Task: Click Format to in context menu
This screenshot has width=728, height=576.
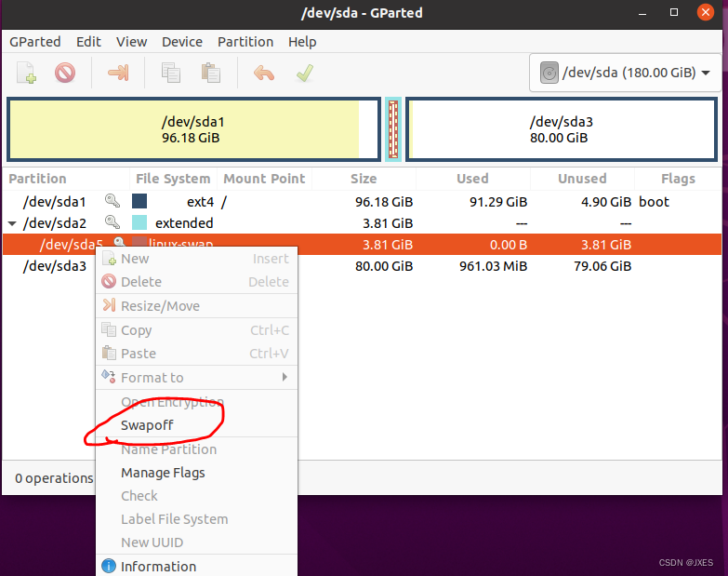Action: [x=196, y=378]
